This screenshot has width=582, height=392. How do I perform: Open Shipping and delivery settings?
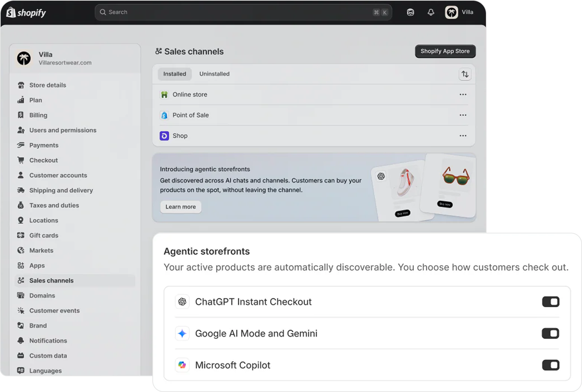click(75, 190)
